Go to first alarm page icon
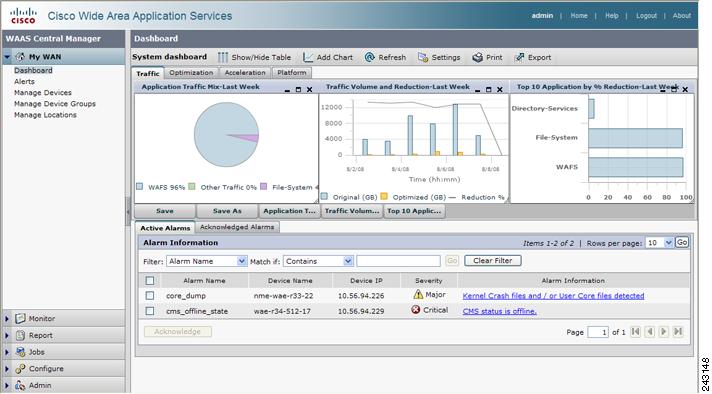 [x=636, y=332]
